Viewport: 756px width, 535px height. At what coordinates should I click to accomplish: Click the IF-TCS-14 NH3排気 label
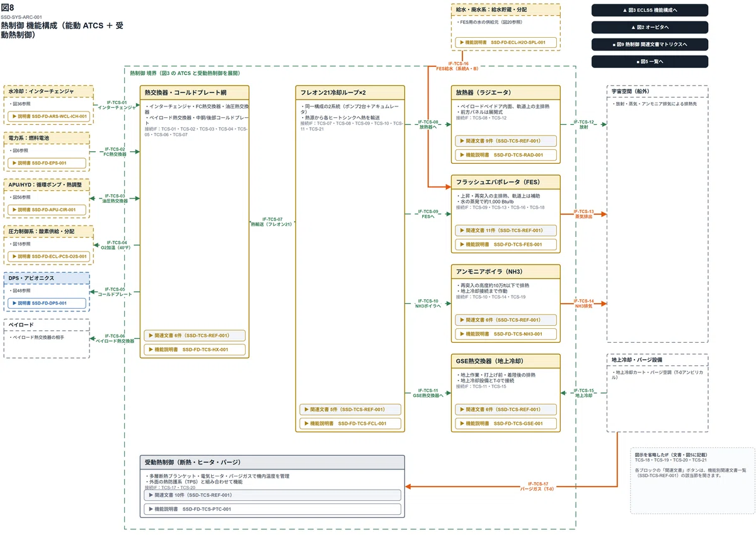(x=583, y=304)
